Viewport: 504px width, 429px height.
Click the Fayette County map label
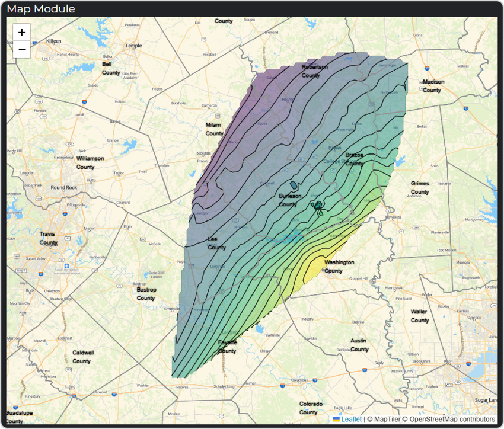[x=227, y=347]
